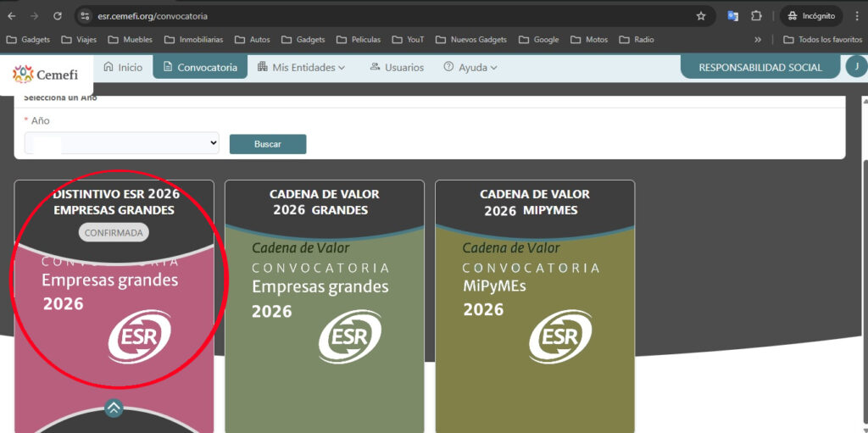Image resolution: width=868 pixels, height=433 pixels.
Task: Click the ESR logo in Cadena de Valor Grandes card
Action: (349, 337)
